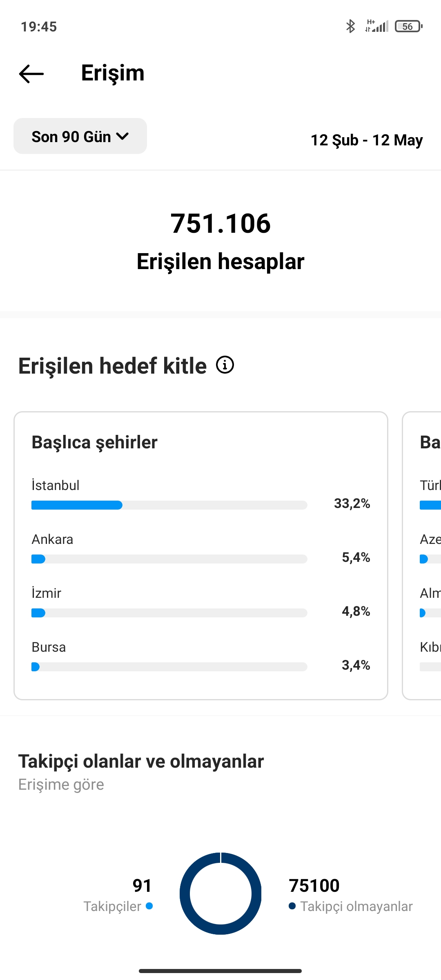
Task: Switch to the next partially visible countries card
Action: pos(422,556)
